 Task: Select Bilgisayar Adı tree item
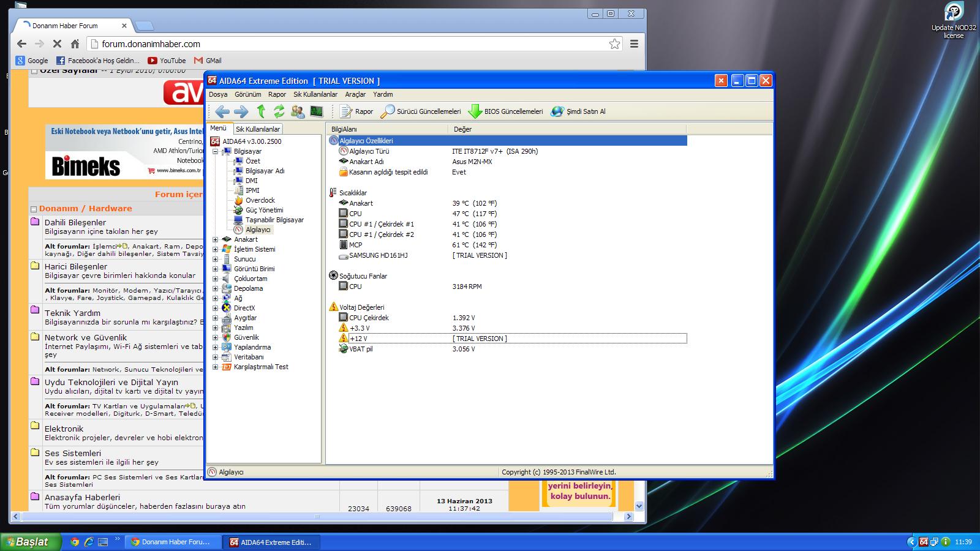265,171
